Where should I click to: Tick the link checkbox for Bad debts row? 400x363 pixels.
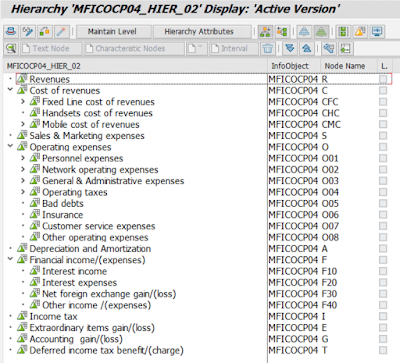click(383, 203)
